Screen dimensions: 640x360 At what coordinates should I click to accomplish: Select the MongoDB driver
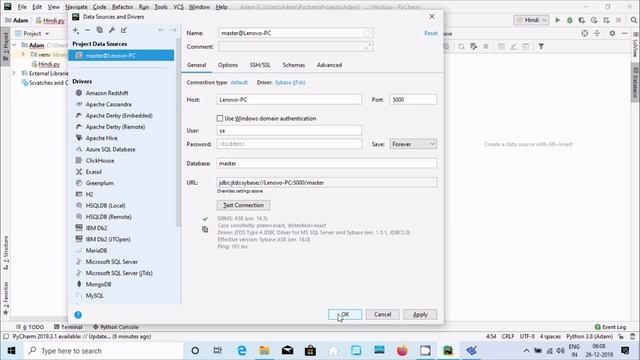[x=98, y=284]
